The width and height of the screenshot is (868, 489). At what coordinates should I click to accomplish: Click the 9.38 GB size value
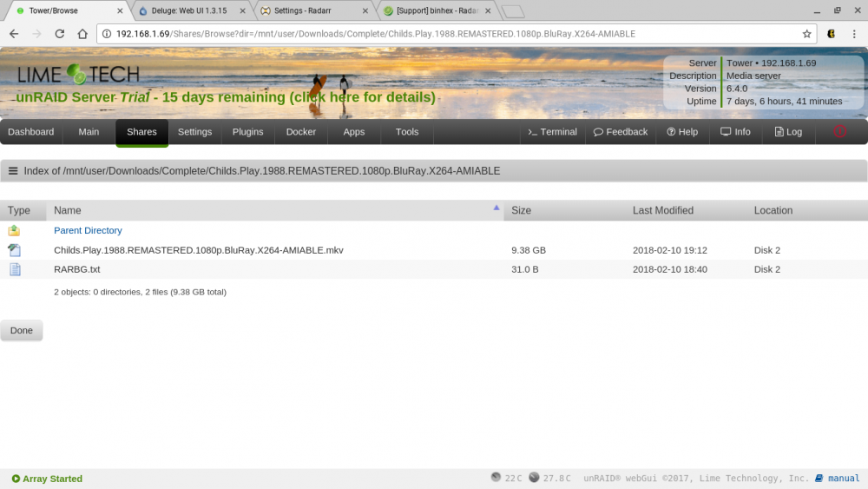pos(529,250)
